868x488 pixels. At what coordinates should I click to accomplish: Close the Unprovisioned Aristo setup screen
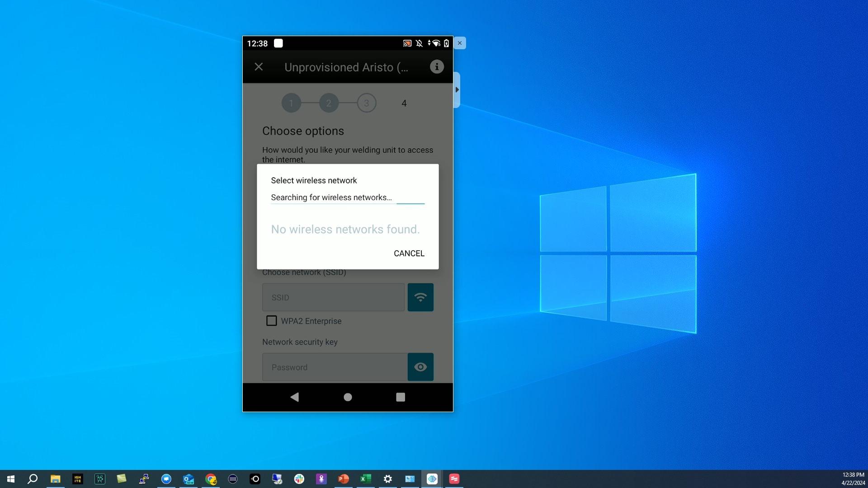coord(259,67)
